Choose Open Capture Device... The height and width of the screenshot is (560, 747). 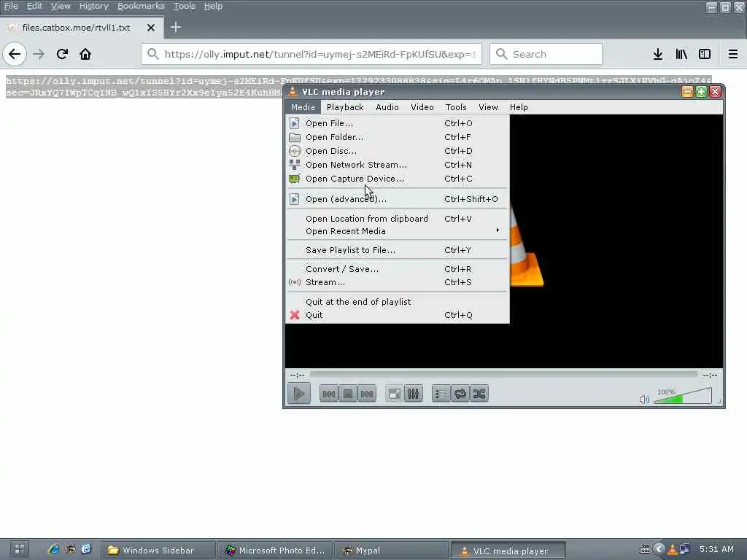(x=398, y=179)
